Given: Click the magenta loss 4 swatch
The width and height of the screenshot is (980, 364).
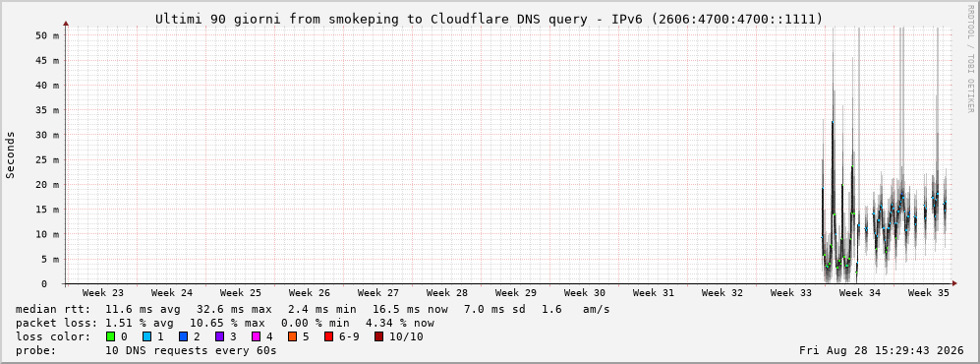Looking at the screenshot, I should point(256,336).
